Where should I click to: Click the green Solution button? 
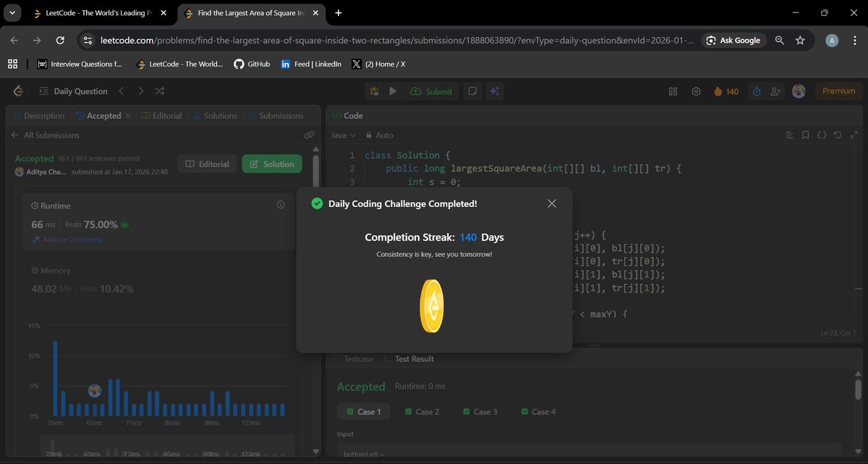(272, 164)
